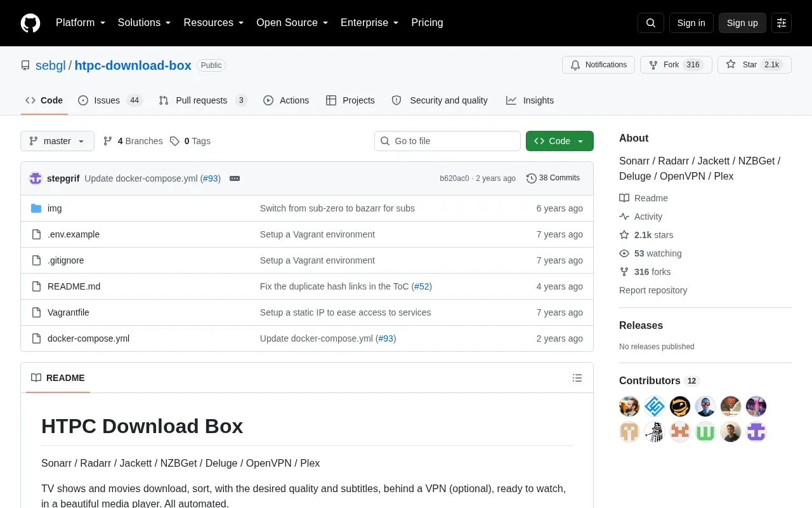
Task: View stepgrif's avatar profile
Action: [x=36, y=178]
